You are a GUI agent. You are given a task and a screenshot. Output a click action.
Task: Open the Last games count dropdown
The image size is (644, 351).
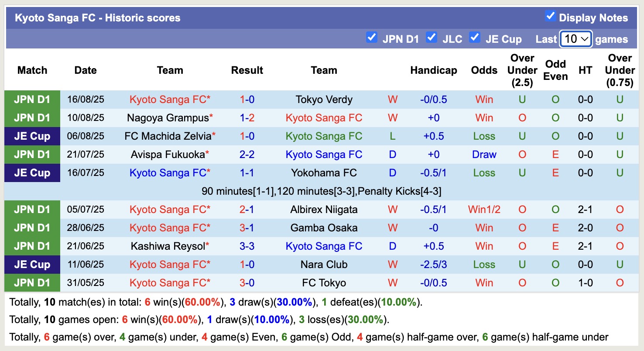click(x=575, y=38)
